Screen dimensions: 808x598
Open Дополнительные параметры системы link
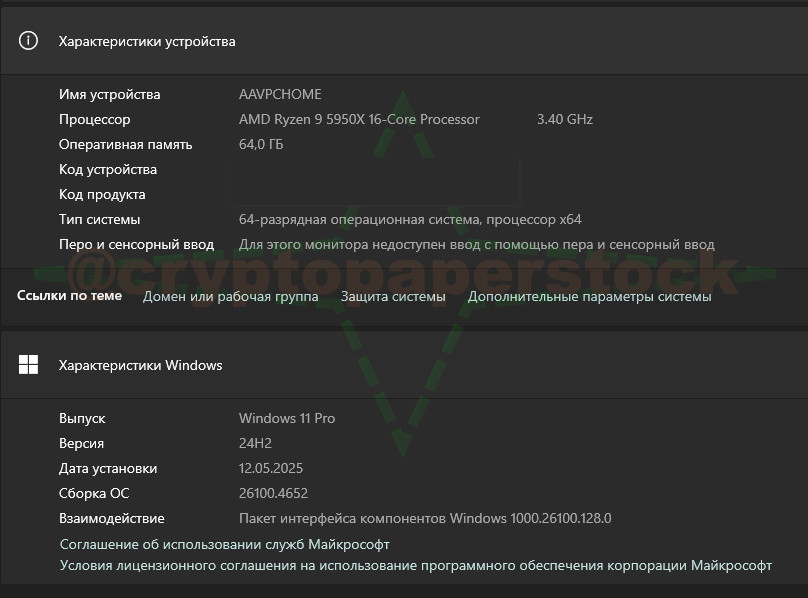point(589,296)
